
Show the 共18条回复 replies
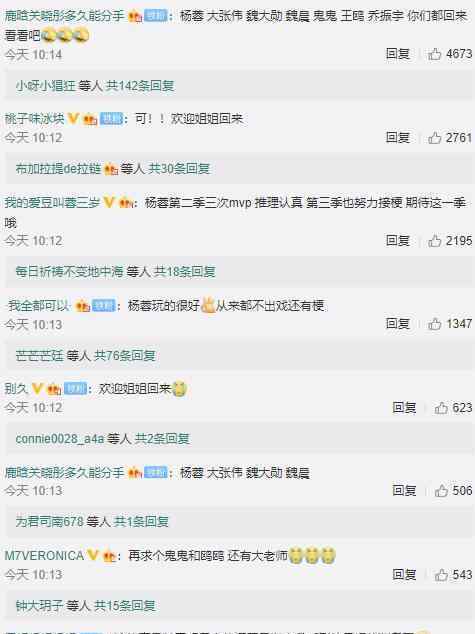[185, 272]
